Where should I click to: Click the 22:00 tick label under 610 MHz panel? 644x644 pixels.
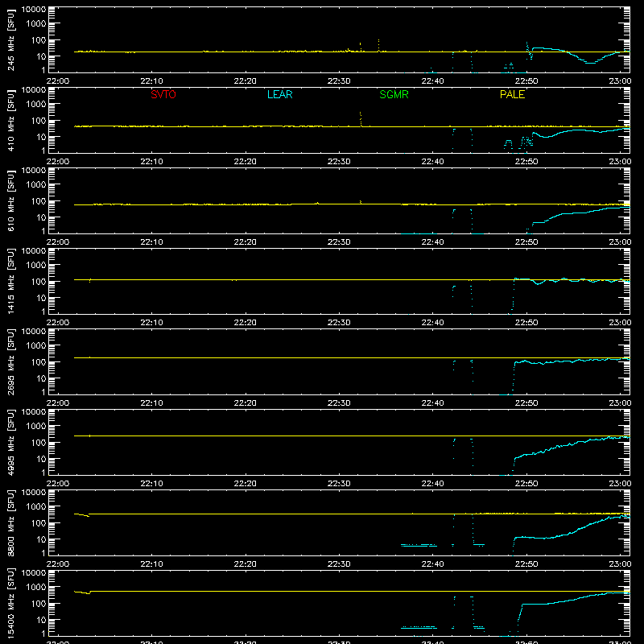58,242
